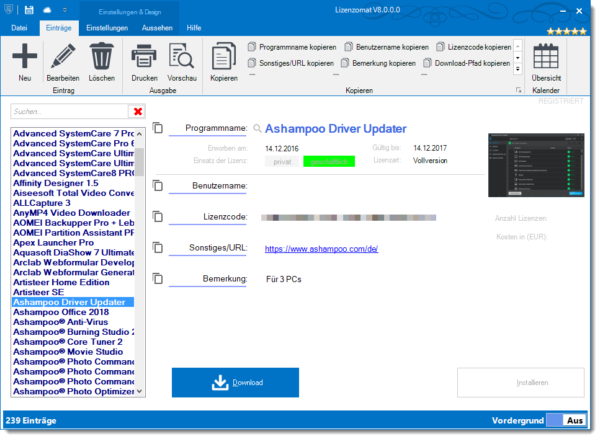Click the save icon in title bar

[x=29, y=10]
